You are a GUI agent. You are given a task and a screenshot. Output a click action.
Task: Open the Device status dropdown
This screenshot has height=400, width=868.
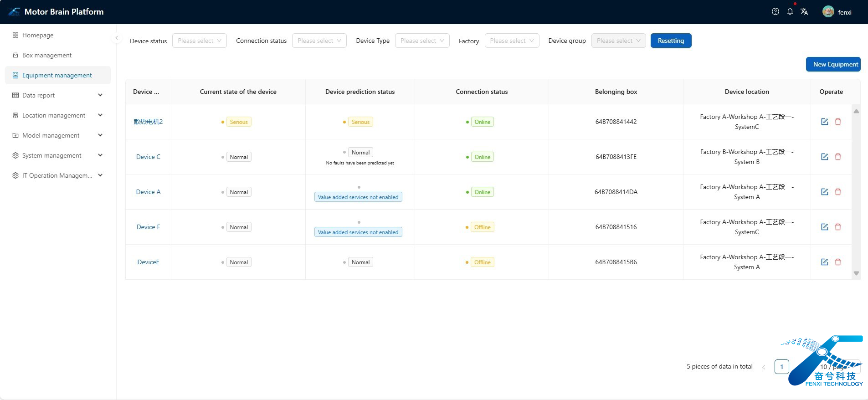(x=200, y=41)
